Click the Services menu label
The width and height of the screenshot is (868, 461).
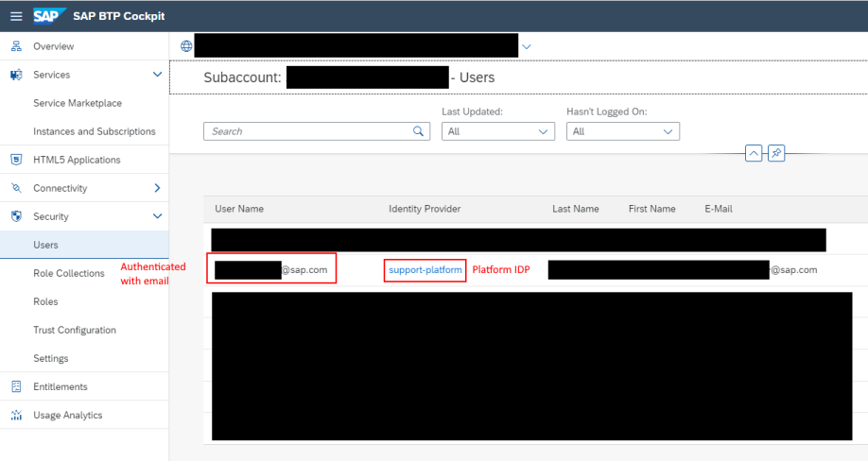(51, 75)
